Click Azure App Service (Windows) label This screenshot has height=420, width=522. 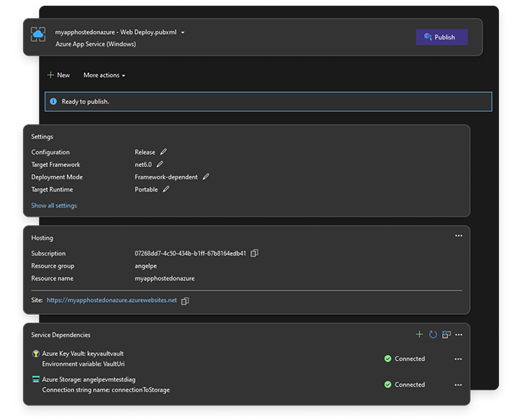96,44
